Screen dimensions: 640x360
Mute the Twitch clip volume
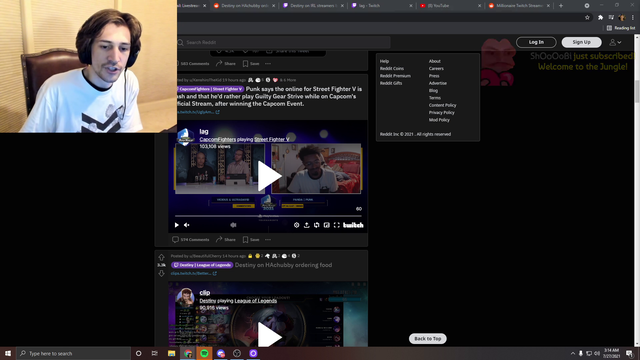(x=187, y=225)
